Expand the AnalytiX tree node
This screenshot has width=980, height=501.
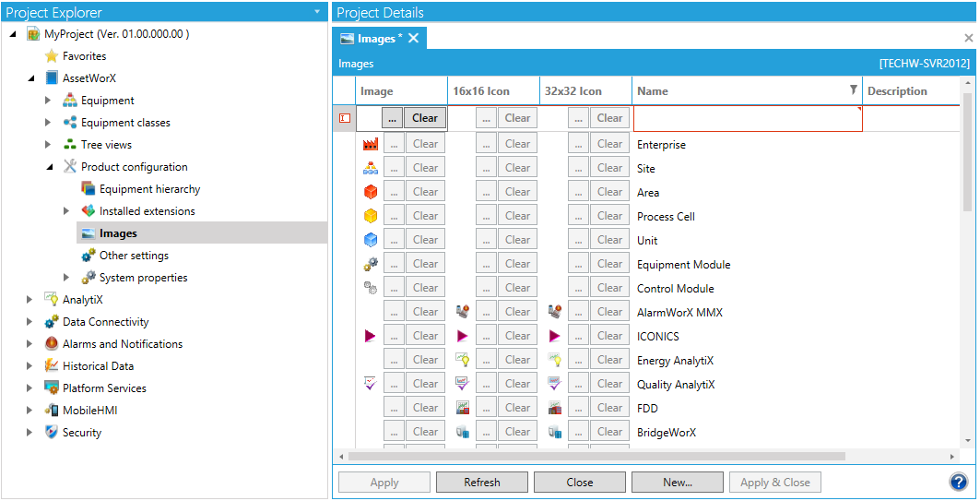pyautogui.click(x=30, y=300)
